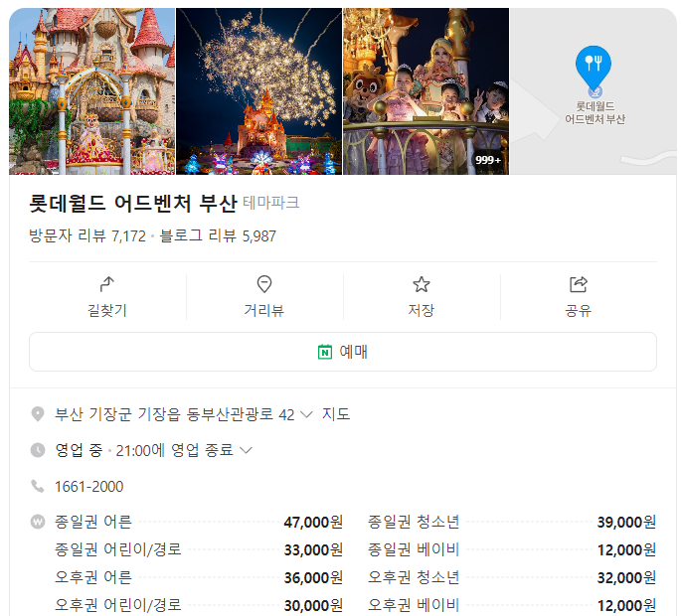Click the won price icon beside 종일권 어른
This screenshot has height=616, width=681.
coord(38,522)
